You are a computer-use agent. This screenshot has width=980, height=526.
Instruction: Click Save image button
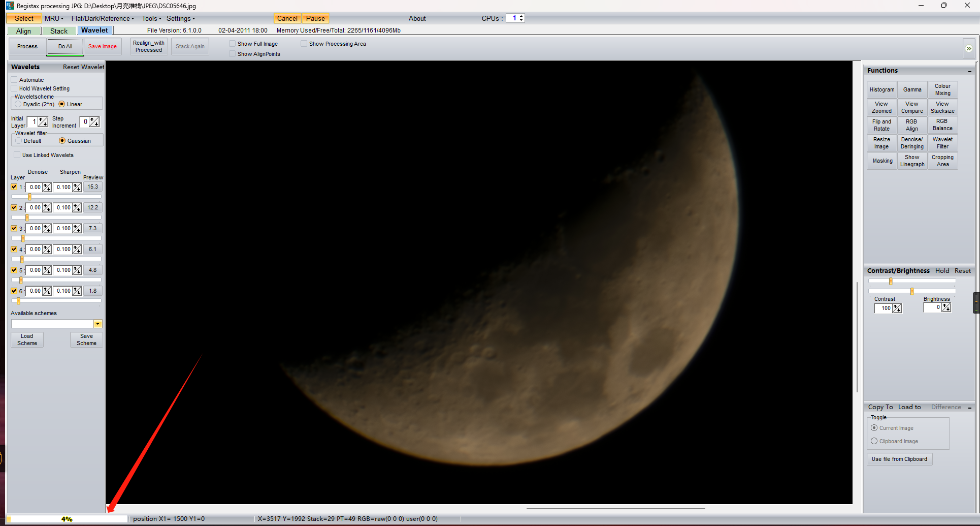[103, 46]
